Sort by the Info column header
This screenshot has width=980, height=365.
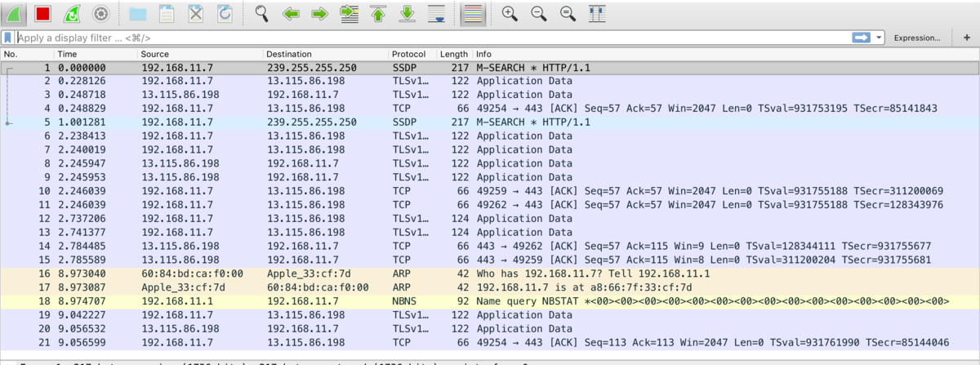[x=726, y=54]
